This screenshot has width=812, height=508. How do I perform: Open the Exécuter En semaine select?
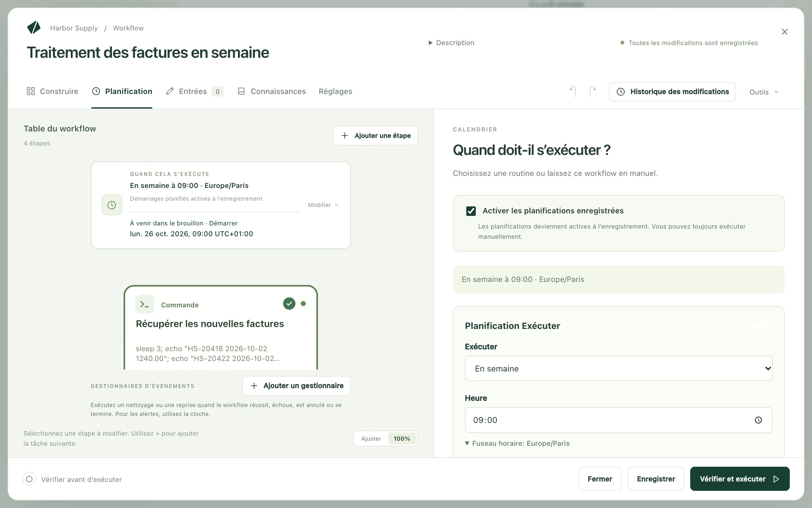point(619,368)
